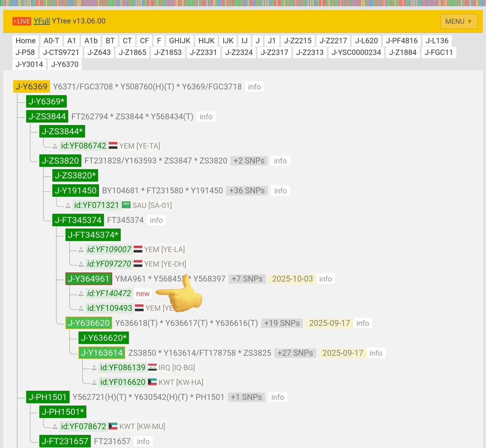Open info for J-Y636620
The height and width of the screenshot is (448, 486).
click(x=362, y=323)
